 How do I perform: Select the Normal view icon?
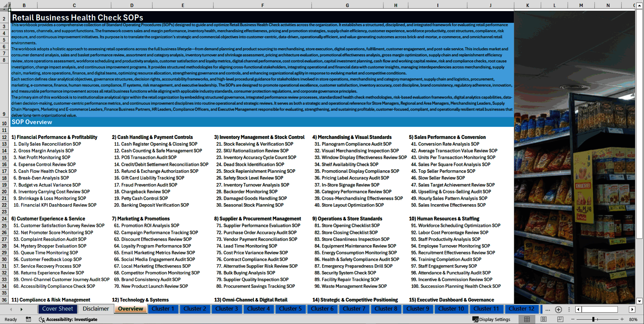(x=527, y=319)
